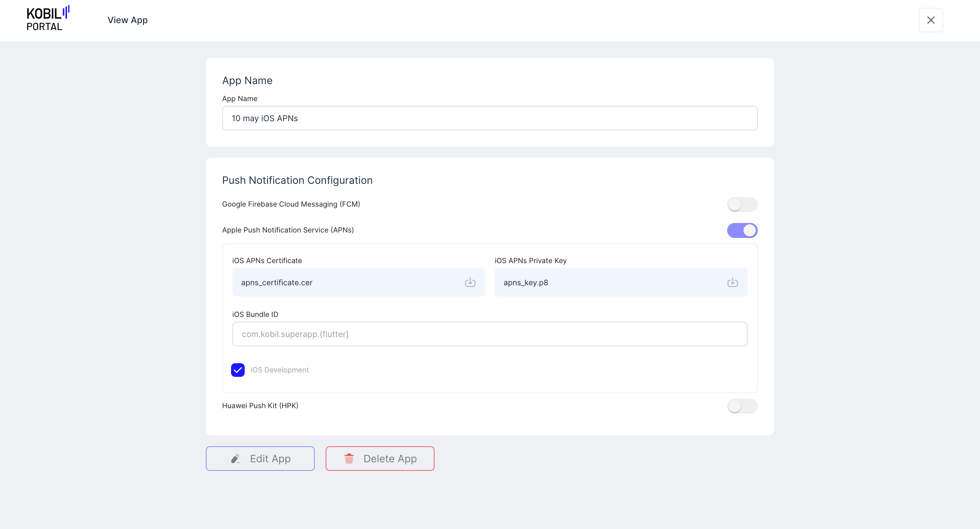Download the apns_certificate.cer file icon
980x529 pixels.
(x=470, y=283)
